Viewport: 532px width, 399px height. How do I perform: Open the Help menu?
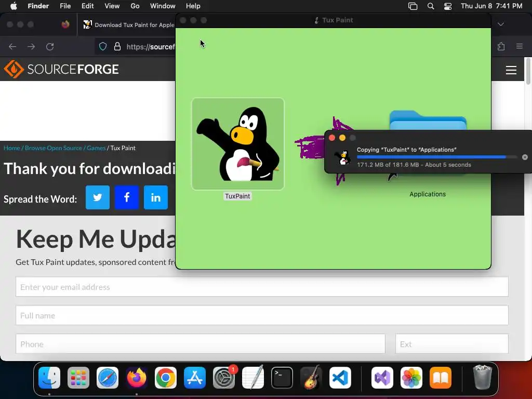click(x=193, y=6)
